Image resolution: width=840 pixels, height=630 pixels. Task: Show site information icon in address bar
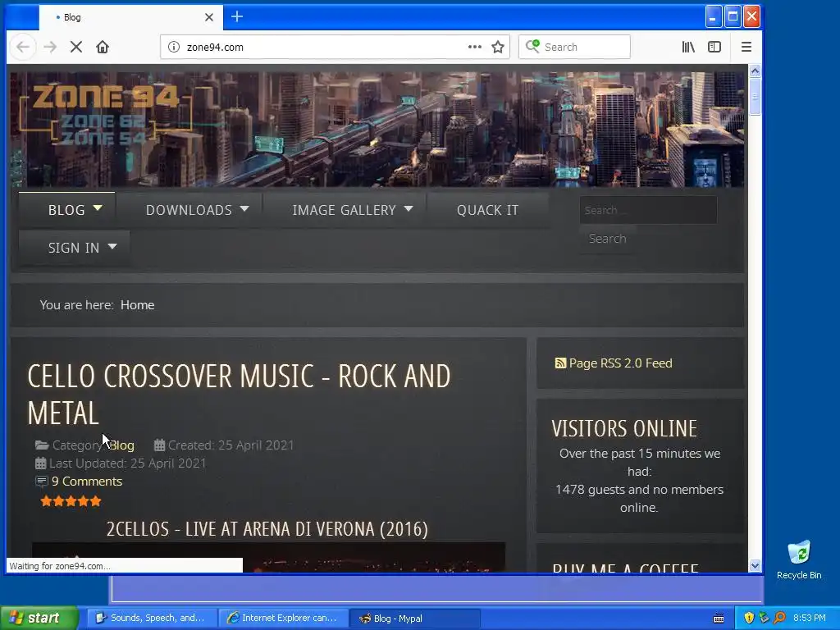click(x=174, y=47)
